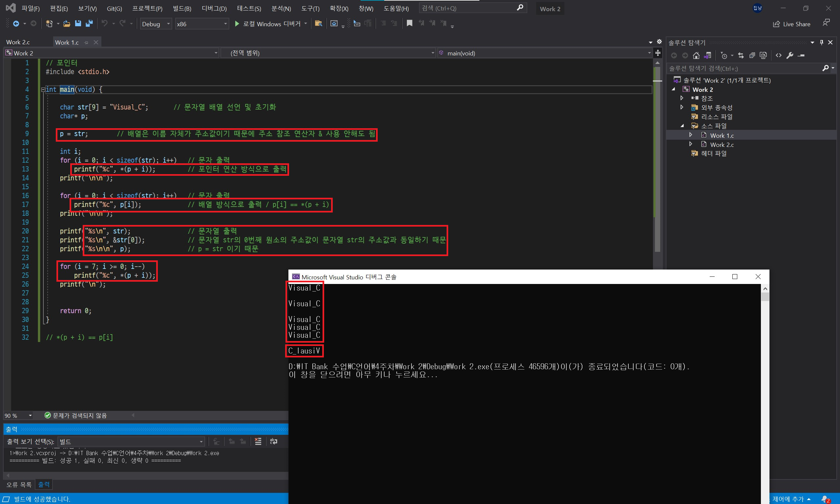
Task: Toggle bookmark on current line
Action: point(409,23)
